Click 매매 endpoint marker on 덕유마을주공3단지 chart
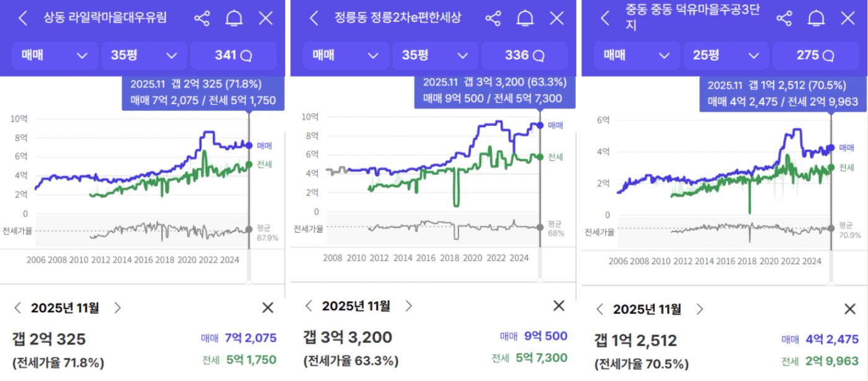 pyautogui.click(x=831, y=148)
